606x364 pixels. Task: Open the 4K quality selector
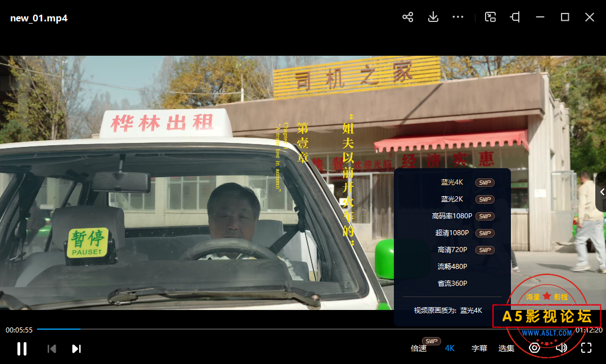point(450,348)
